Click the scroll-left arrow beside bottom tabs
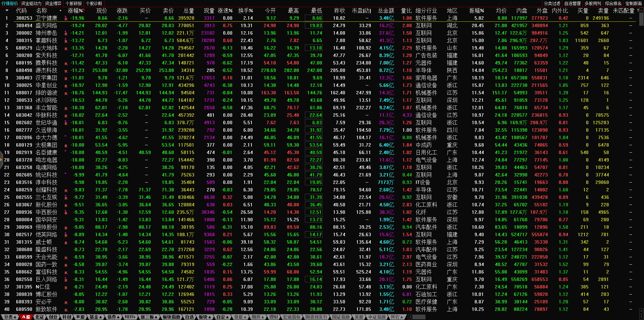The image size is (644, 320). pos(410,317)
